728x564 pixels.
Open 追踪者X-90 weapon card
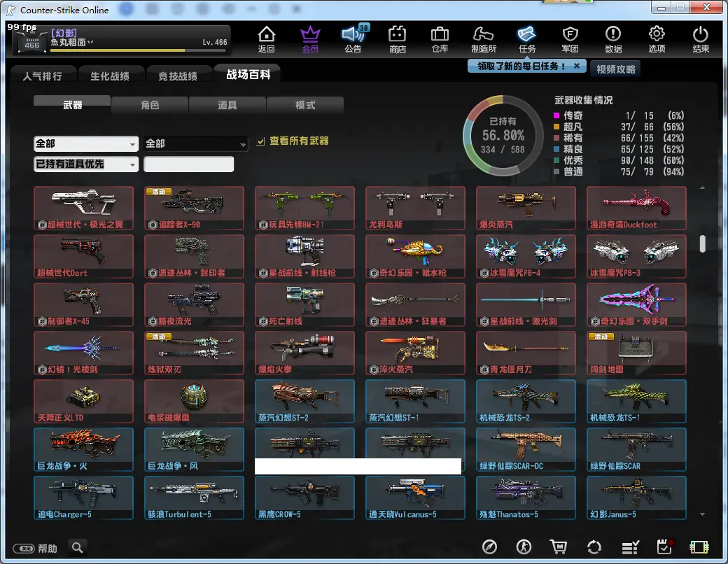coord(194,208)
